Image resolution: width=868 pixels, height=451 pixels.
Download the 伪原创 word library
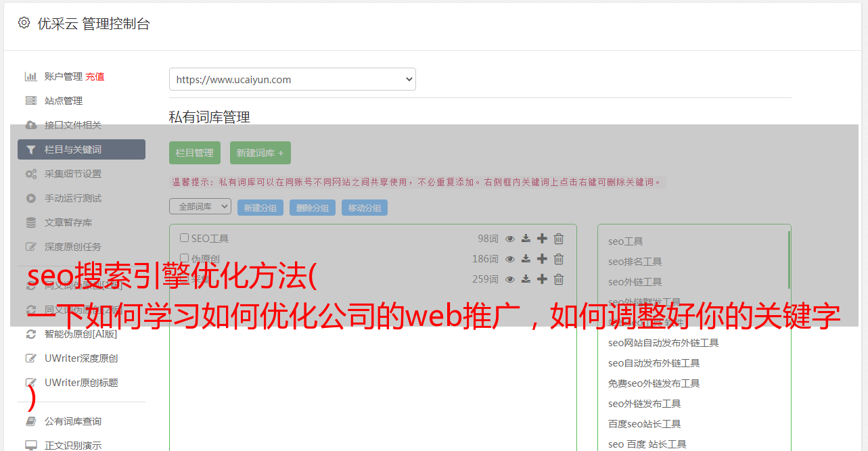click(526, 259)
